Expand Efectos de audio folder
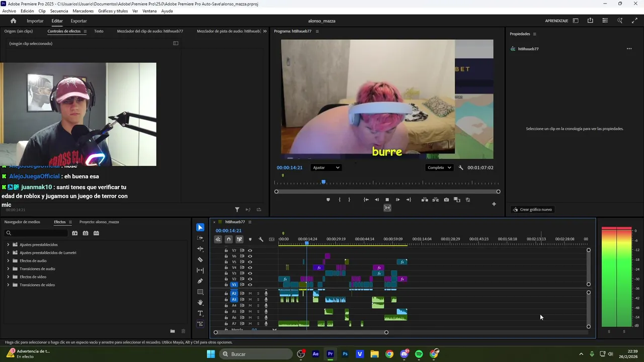644x362 pixels. coord(8,261)
